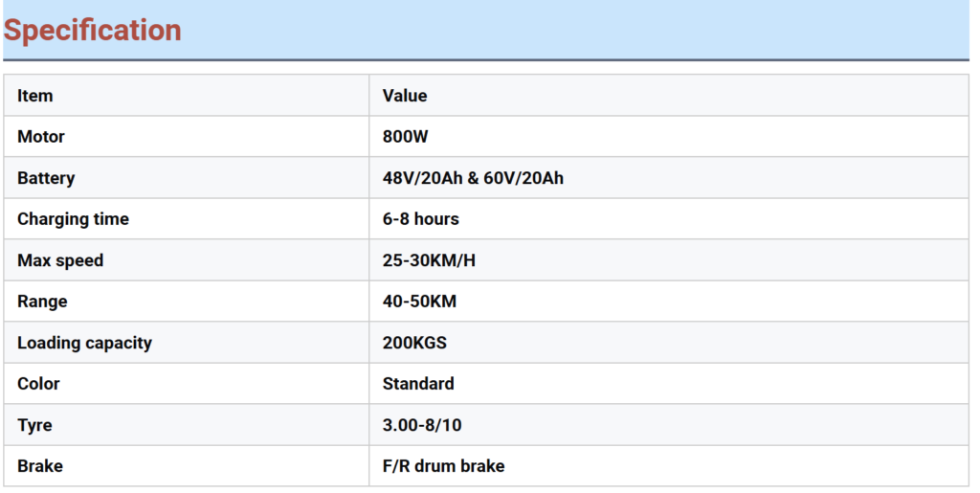980x493 pixels.
Task: Click the 800W motor value
Action: (x=406, y=137)
